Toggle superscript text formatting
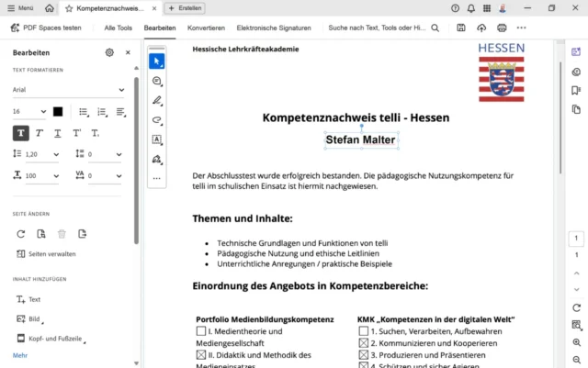Screen dimensions: 588x368 [76, 133]
